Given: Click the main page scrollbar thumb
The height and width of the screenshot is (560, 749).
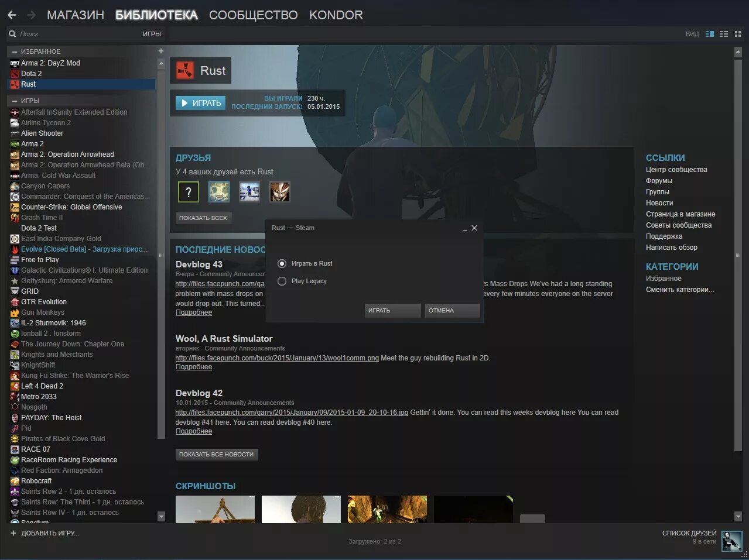Looking at the screenshot, I should (738, 254).
